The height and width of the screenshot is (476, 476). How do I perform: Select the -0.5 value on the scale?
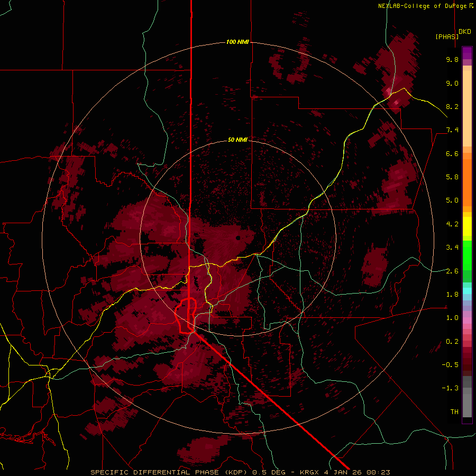click(450, 365)
